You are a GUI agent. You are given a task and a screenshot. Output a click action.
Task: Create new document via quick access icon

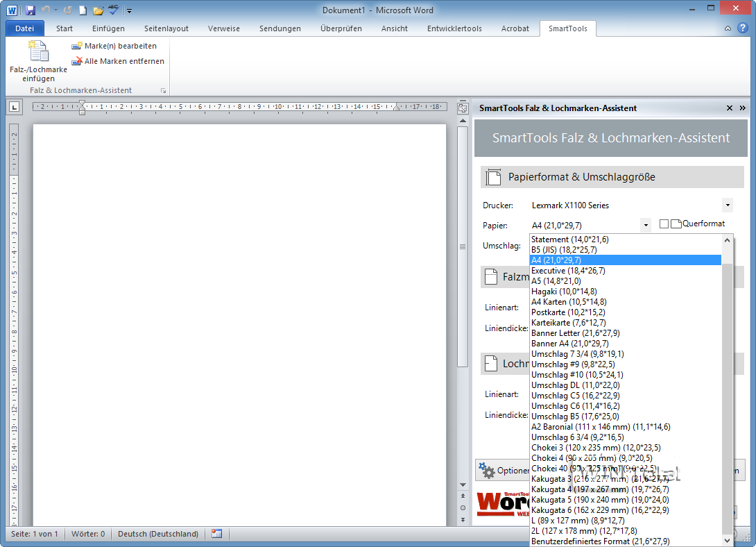(83, 10)
